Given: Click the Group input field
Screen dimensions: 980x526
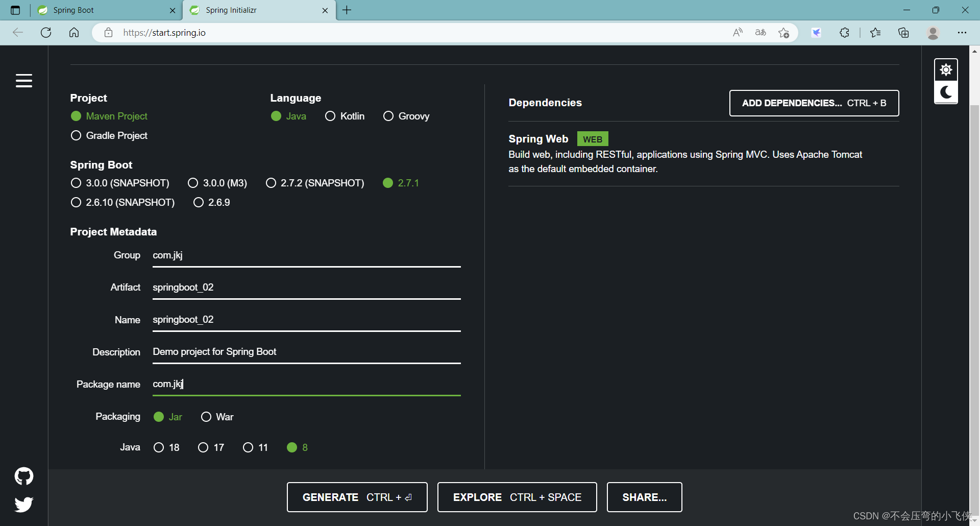Looking at the screenshot, I should (307, 256).
